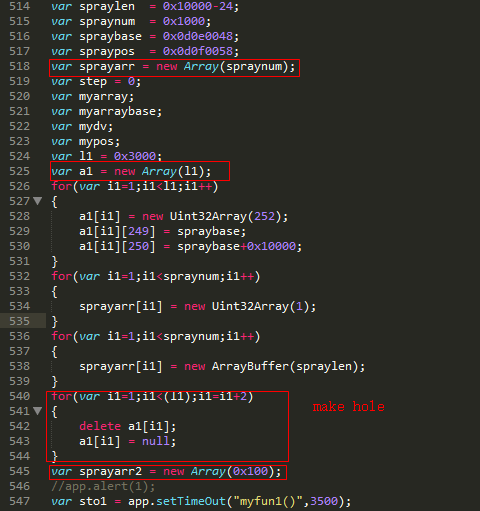Image resolution: width=480 pixels, height=511 pixels.
Task: Click inside 'var sprayarr = new Array(spraynum);'
Action: pos(173,67)
